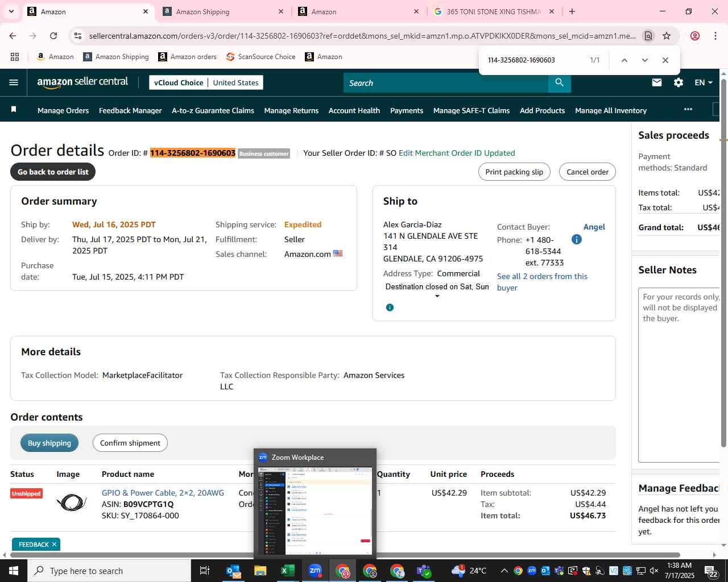This screenshot has width=728, height=582.
Task: Open File Explorer from the taskbar
Action: (x=260, y=571)
